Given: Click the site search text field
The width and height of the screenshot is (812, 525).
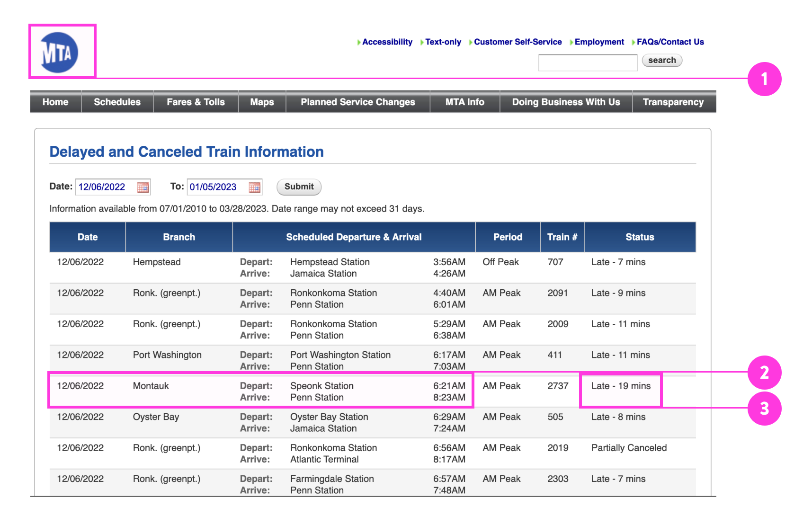Looking at the screenshot, I should coord(588,62).
